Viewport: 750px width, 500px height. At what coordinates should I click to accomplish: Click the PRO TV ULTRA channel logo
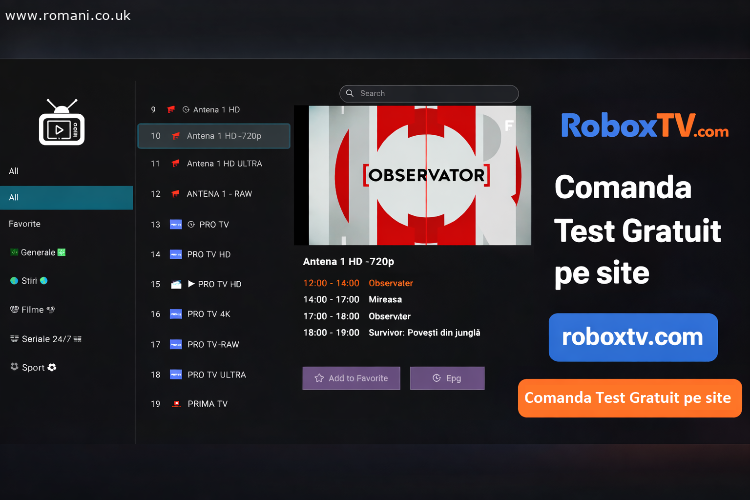176,375
